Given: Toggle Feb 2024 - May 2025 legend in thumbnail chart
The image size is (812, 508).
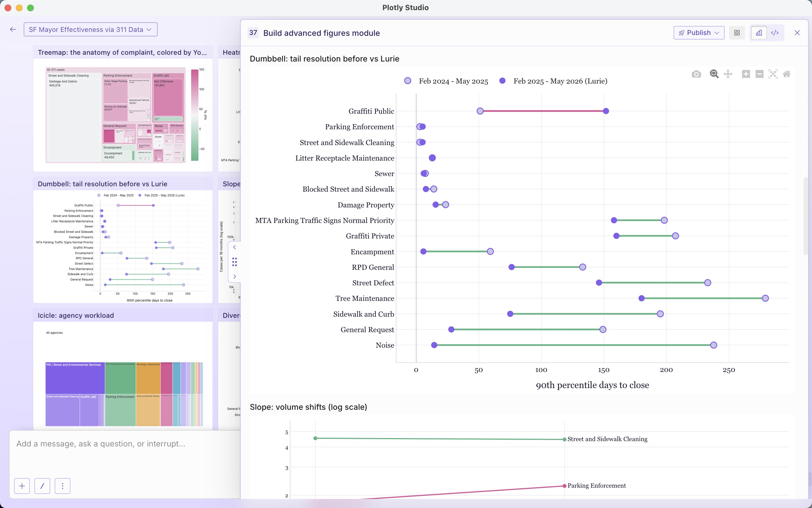Looking at the screenshot, I should (115, 195).
